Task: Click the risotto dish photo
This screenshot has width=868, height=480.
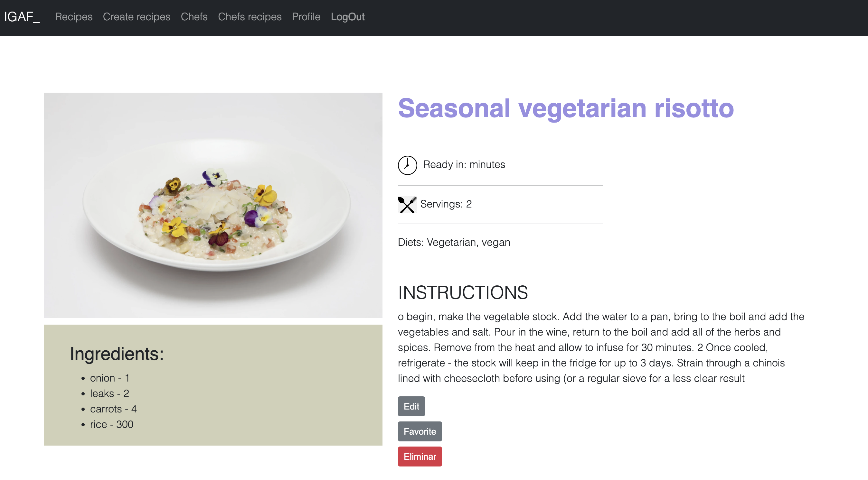Action: coord(213,205)
